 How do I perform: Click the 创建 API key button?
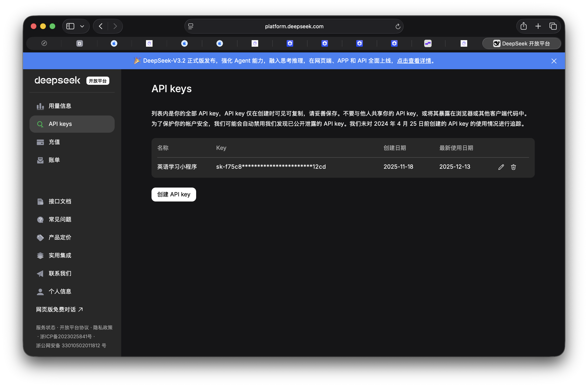tap(173, 194)
